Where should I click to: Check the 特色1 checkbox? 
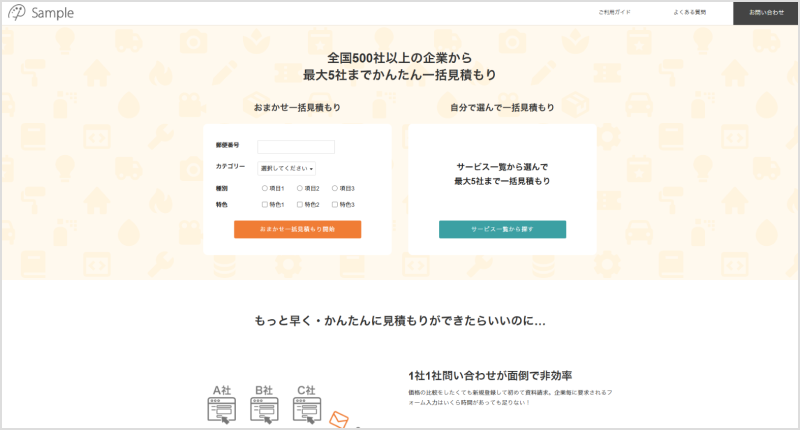point(264,205)
